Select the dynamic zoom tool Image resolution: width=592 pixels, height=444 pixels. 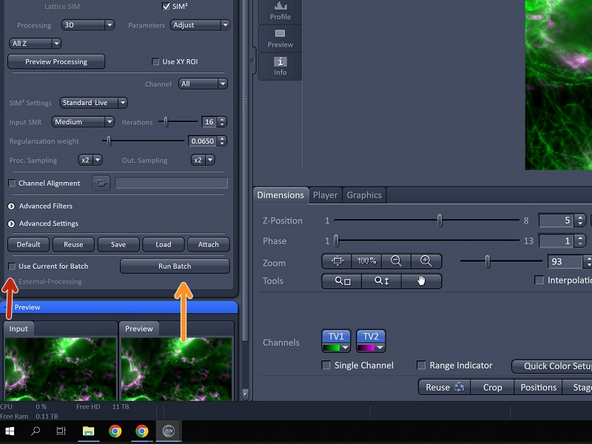[x=382, y=281]
